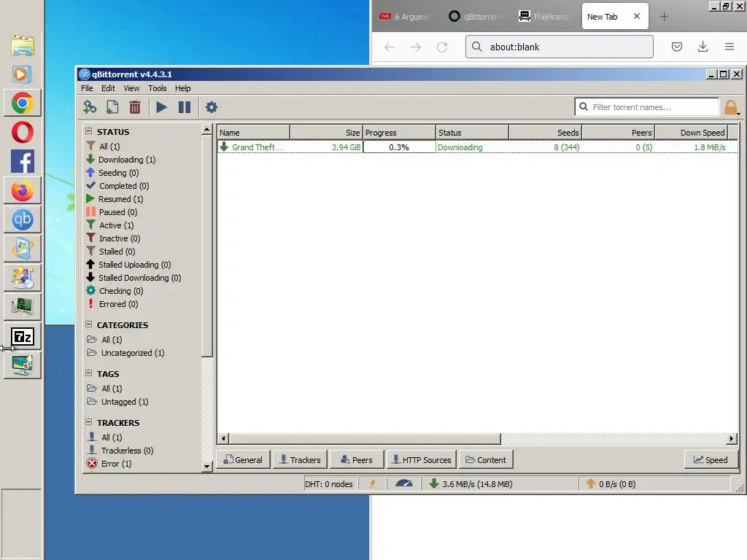Click the connection status flame icon
Screen dimensions: 747x560
click(x=373, y=484)
